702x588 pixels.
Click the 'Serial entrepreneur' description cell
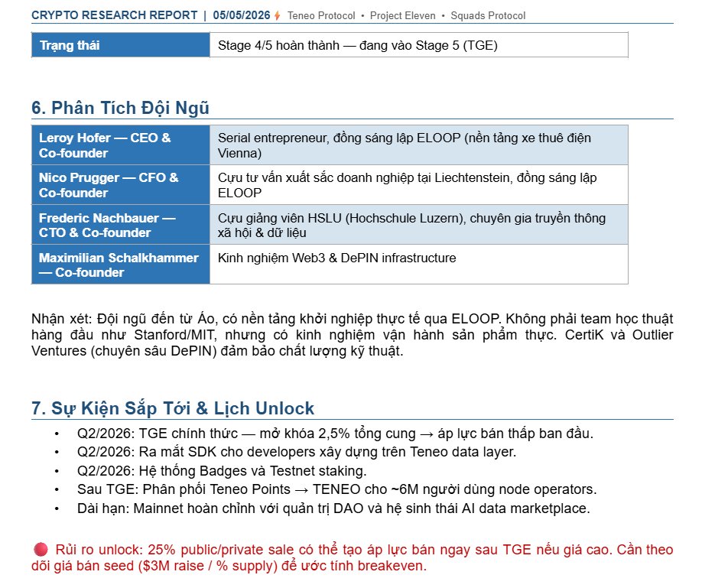[x=418, y=145]
